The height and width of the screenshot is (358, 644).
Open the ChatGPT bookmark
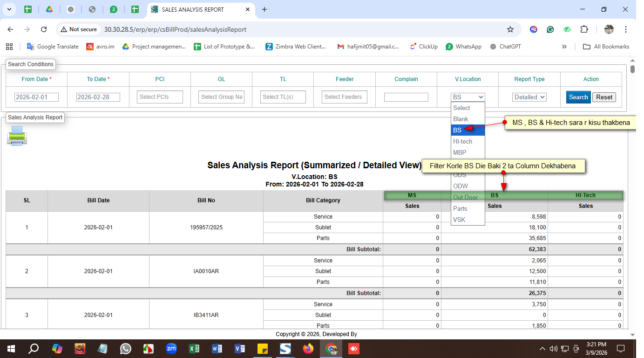pyautogui.click(x=506, y=47)
